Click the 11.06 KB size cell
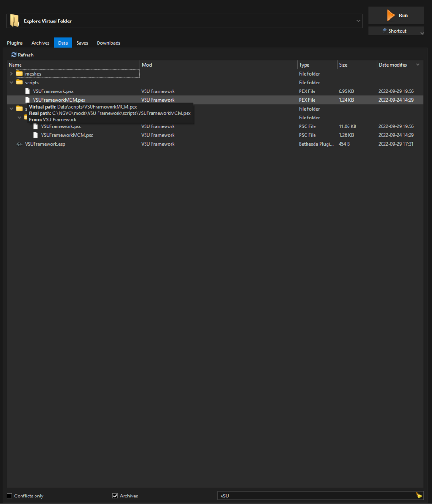Viewport: 432px width, 504px height. [348, 126]
